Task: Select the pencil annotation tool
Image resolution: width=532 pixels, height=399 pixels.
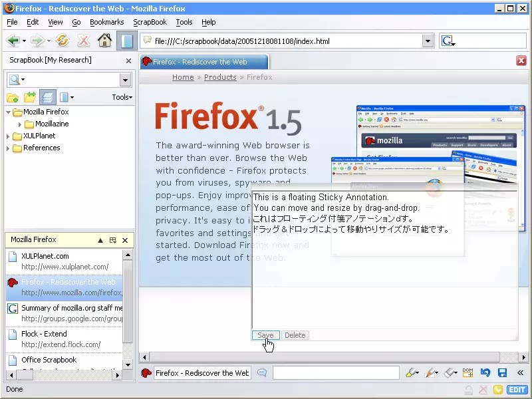Action: tap(431, 373)
